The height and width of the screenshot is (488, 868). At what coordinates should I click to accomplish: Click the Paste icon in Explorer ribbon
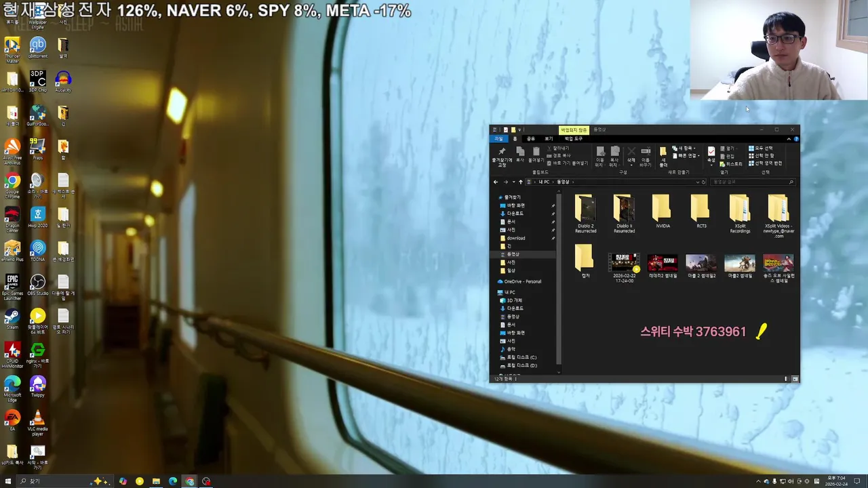[x=536, y=155]
